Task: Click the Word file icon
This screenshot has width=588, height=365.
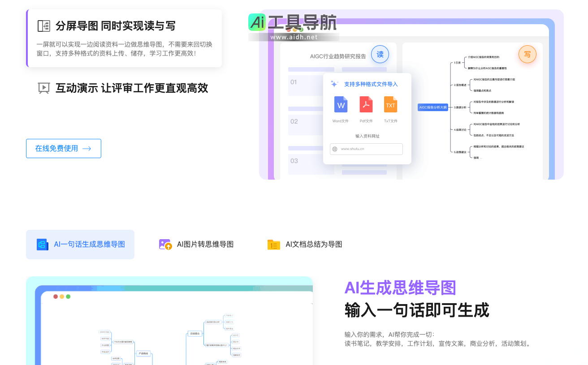Action: click(x=341, y=105)
